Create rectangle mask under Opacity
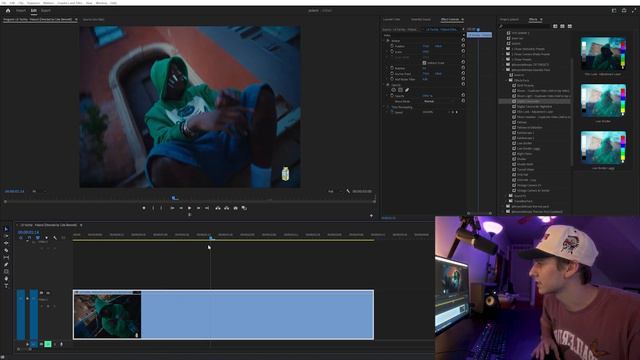Screen dimensions: 640x360 click(x=400, y=90)
